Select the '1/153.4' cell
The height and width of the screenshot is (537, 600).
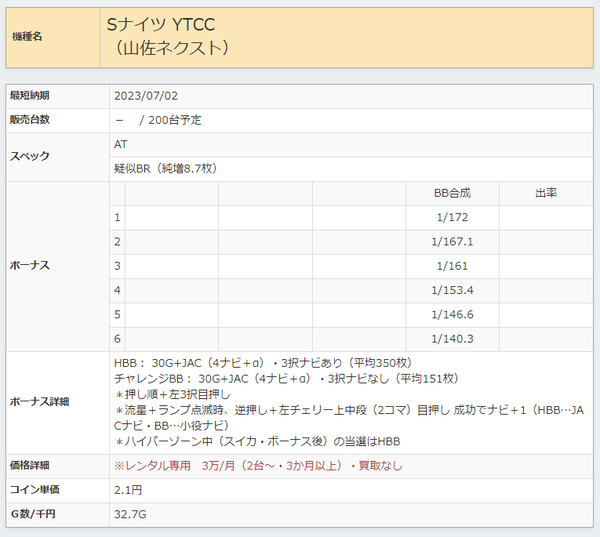coord(452,290)
